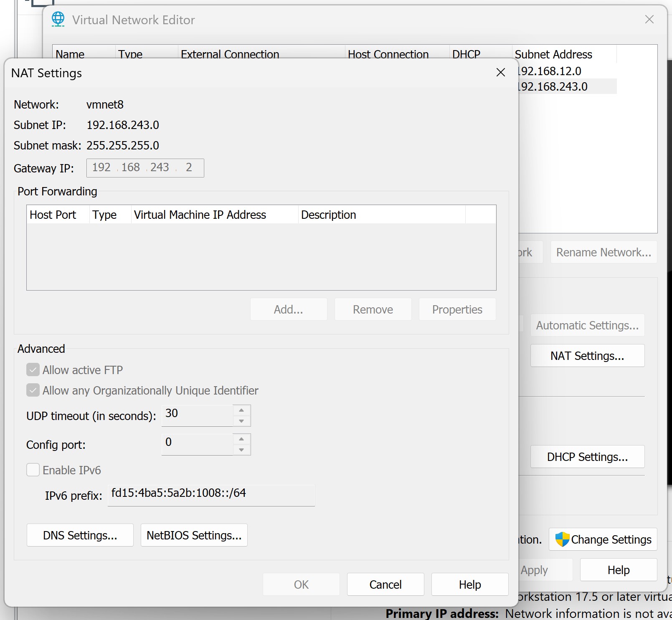672x620 pixels.
Task: Open DHCP Settings in Virtual Network Editor
Action: (x=587, y=457)
